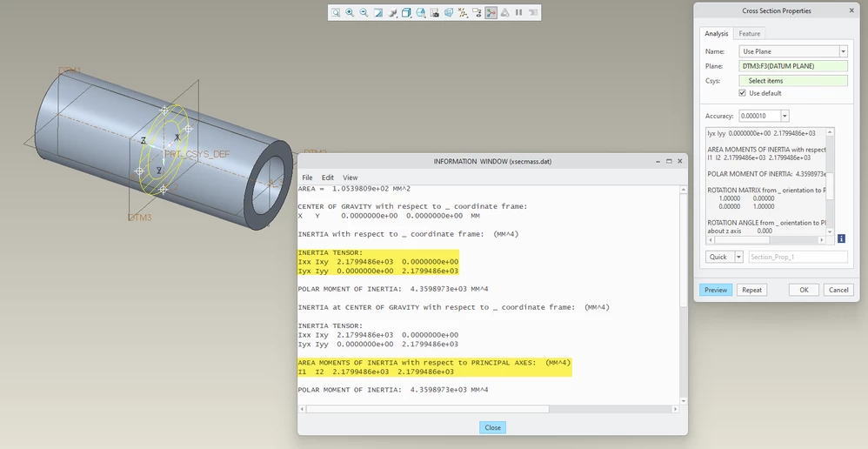Click the pause simulation icon
The width and height of the screenshot is (868, 449).
click(518, 12)
